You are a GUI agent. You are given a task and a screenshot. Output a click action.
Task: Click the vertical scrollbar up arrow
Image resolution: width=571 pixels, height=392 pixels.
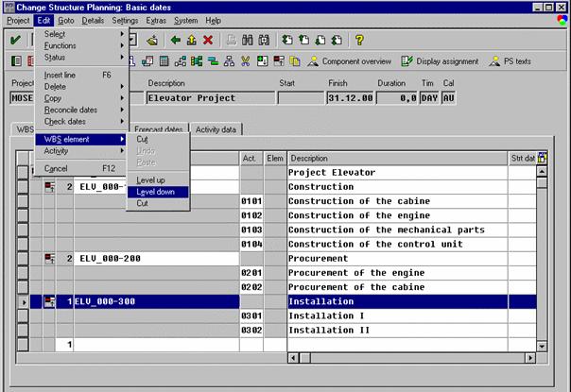point(542,171)
